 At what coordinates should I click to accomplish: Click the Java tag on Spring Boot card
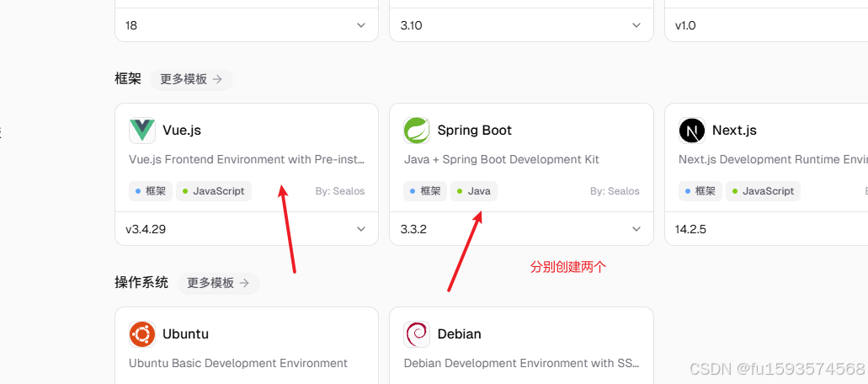click(474, 191)
